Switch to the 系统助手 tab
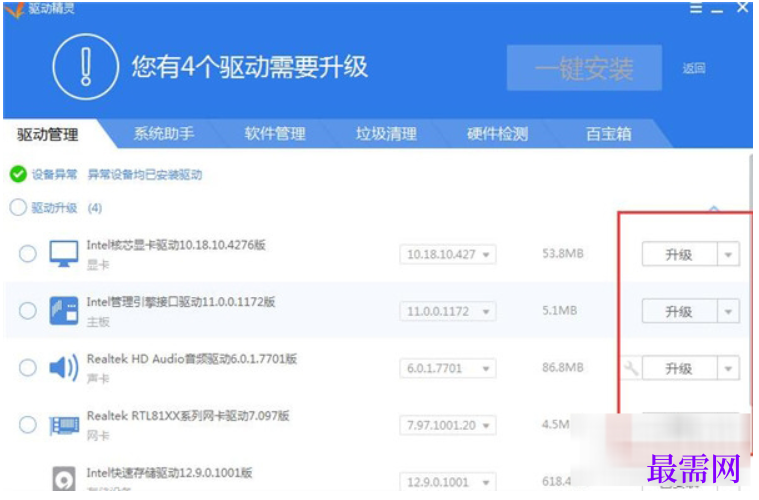The image size is (759, 500). point(164,134)
